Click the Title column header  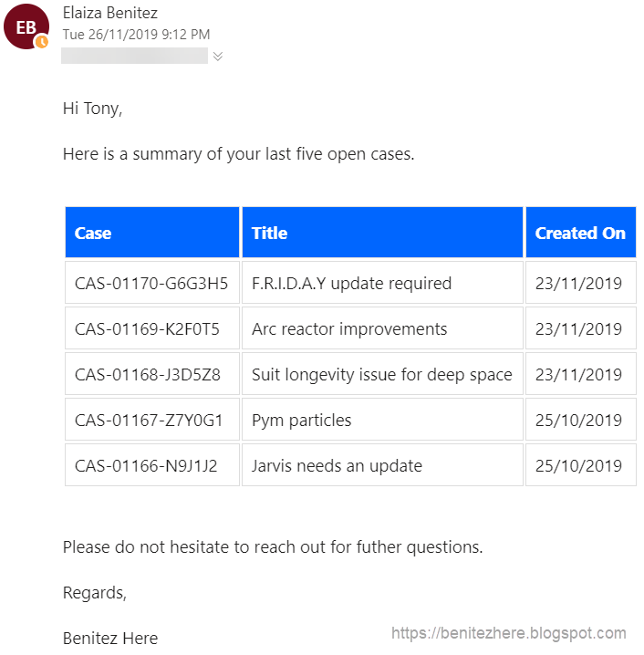382,233
